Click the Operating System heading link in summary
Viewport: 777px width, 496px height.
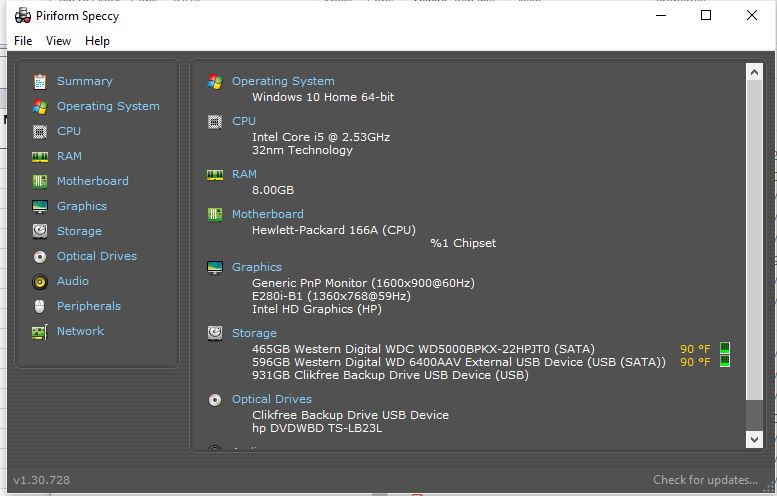coord(283,81)
